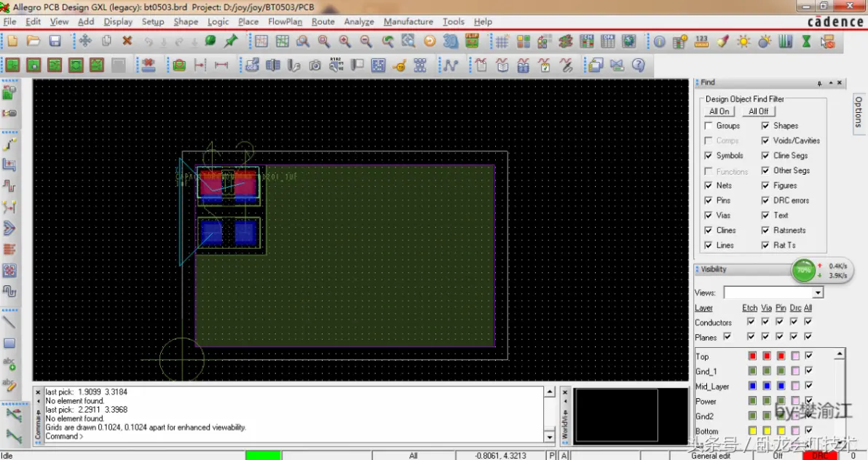The width and height of the screenshot is (868, 460).
Task: Click the 123 Measure ruler icon
Action: pos(701,41)
